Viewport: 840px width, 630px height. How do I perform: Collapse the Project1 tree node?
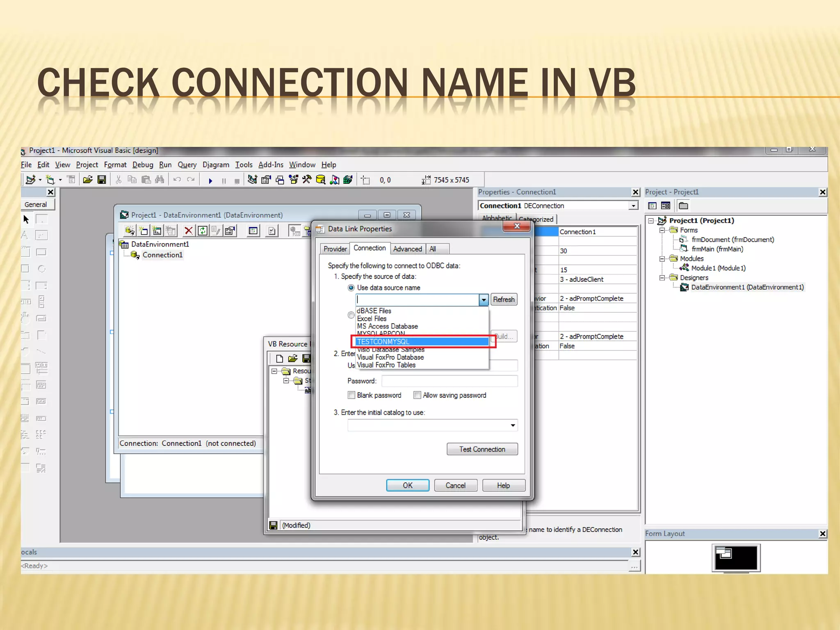click(x=651, y=221)
